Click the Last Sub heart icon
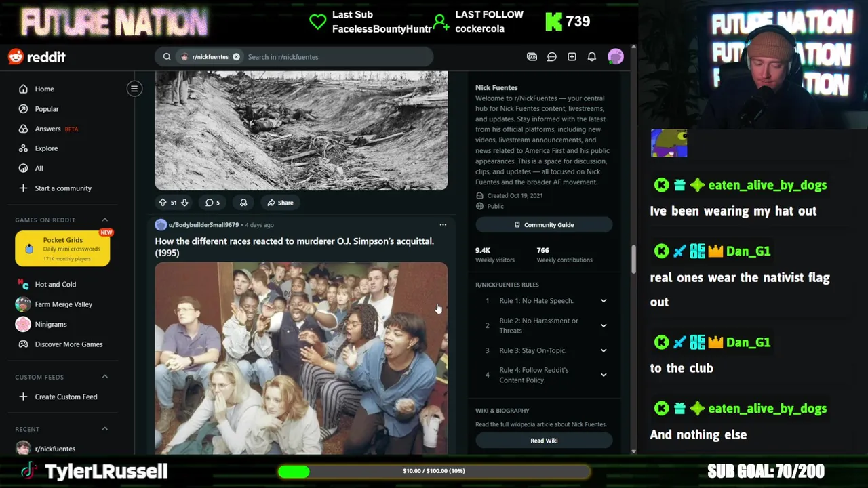This screenshot has height=488, width=868. [317, 22]
